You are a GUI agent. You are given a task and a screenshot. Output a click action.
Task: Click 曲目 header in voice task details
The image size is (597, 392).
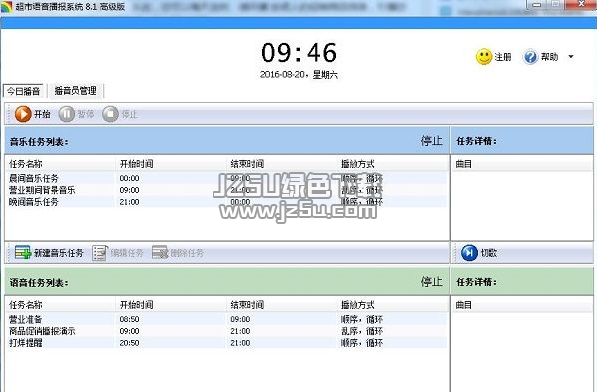click(x=463, y=305)
